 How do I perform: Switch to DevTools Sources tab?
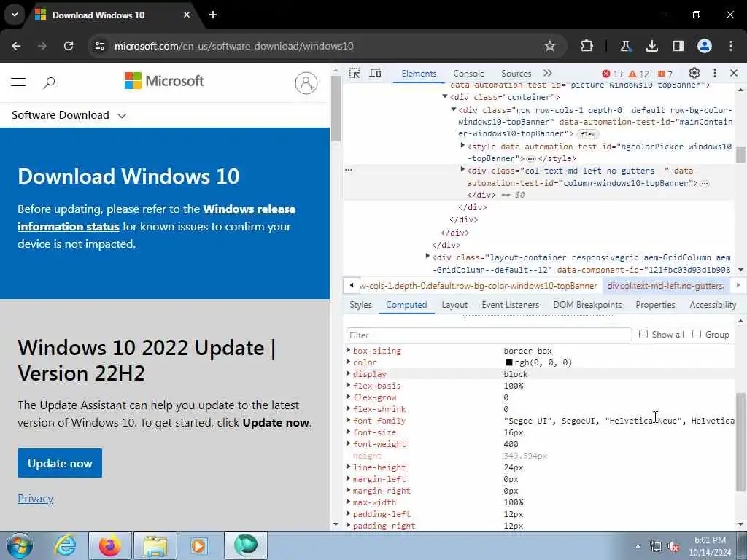[516, 74]
